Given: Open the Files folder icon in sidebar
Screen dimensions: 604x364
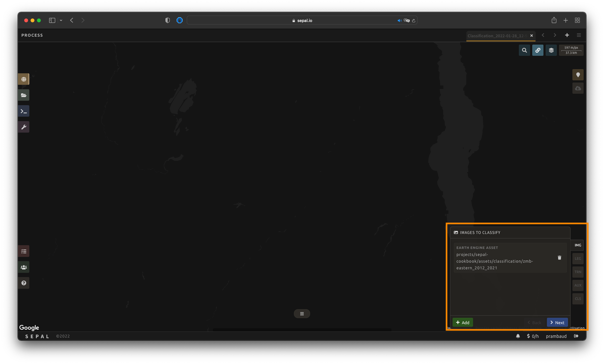Looking at the screenshot, I should point(24,95).
